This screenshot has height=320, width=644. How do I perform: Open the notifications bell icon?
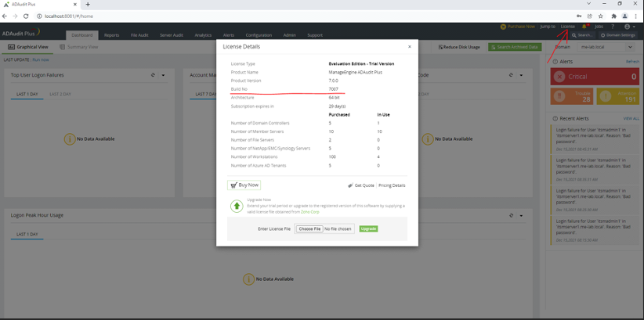click(x=584, y=27)
